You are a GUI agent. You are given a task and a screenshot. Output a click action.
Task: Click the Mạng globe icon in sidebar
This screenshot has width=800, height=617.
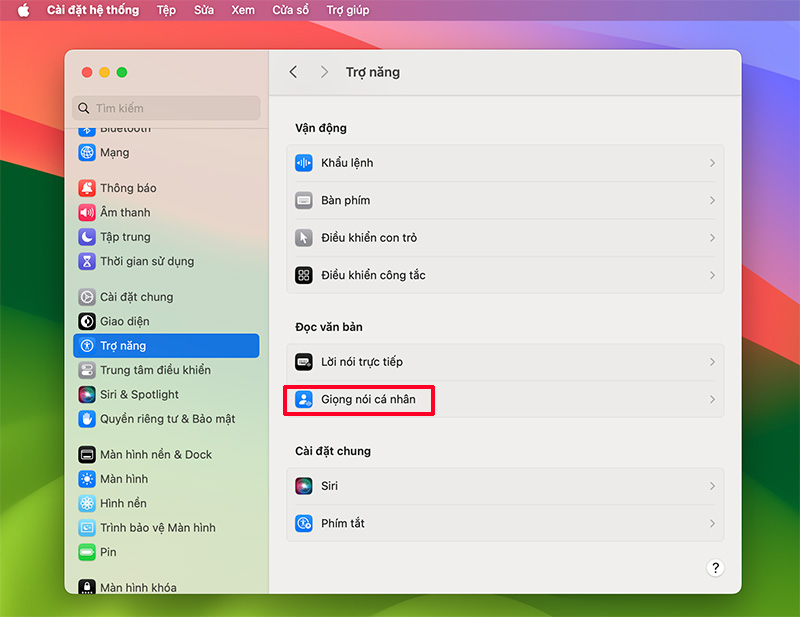[87, 152]
